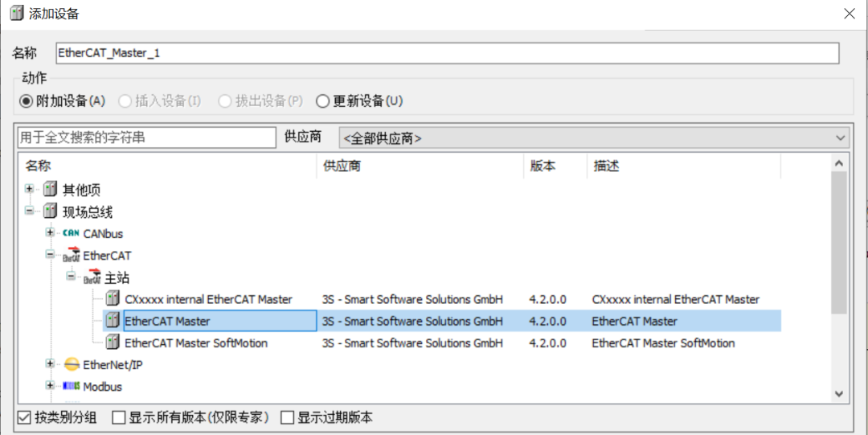Click the EtherCAT icon beside 主站

pyautogui.click(x=92, y=277)
